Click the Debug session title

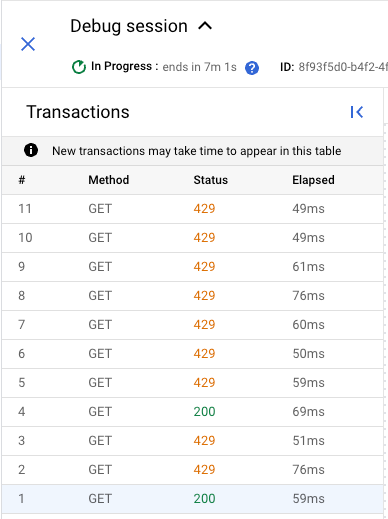point(129,26)
